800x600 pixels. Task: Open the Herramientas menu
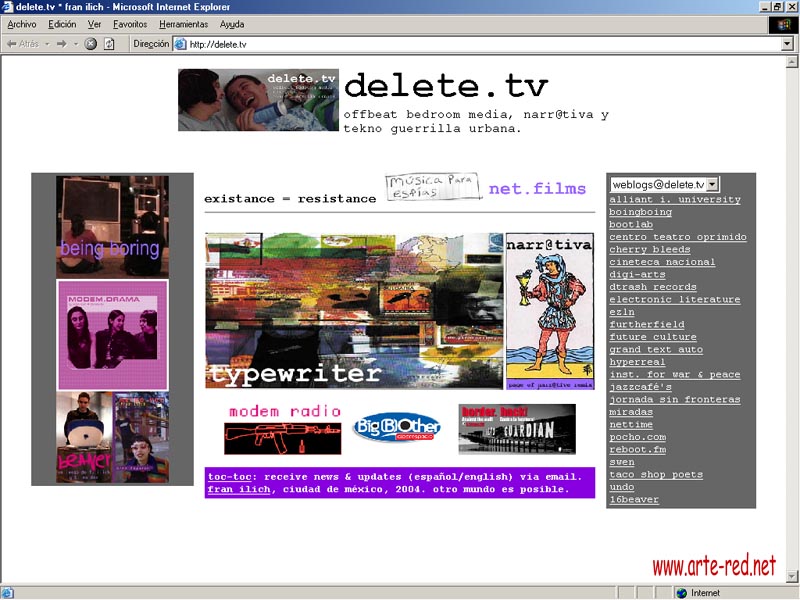coord(183,24)
